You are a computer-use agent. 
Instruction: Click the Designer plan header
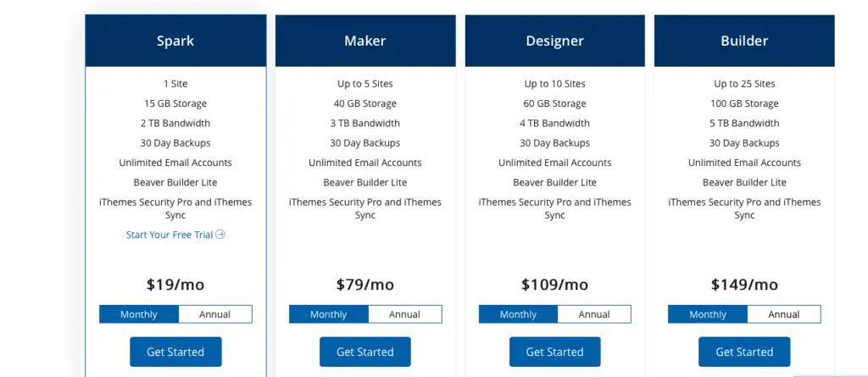click(554, 41)
